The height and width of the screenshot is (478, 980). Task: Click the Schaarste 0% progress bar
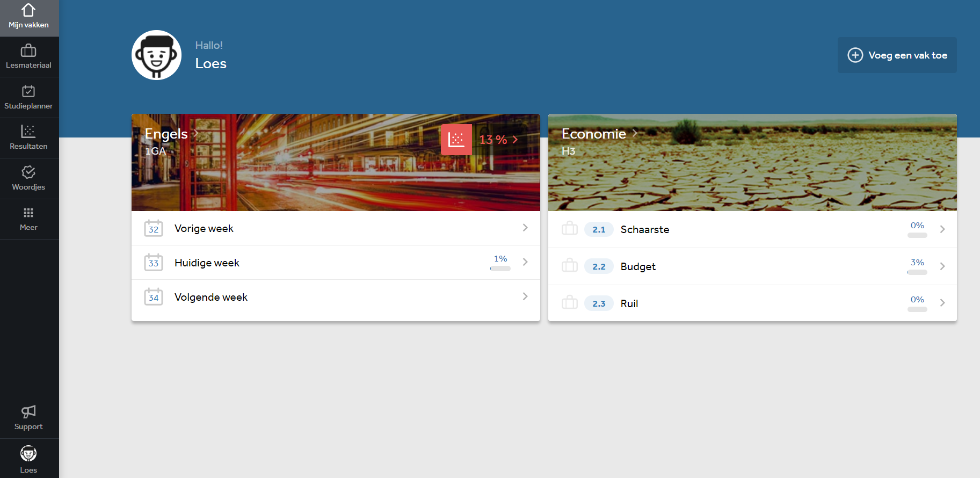click(x=917, y=235)
